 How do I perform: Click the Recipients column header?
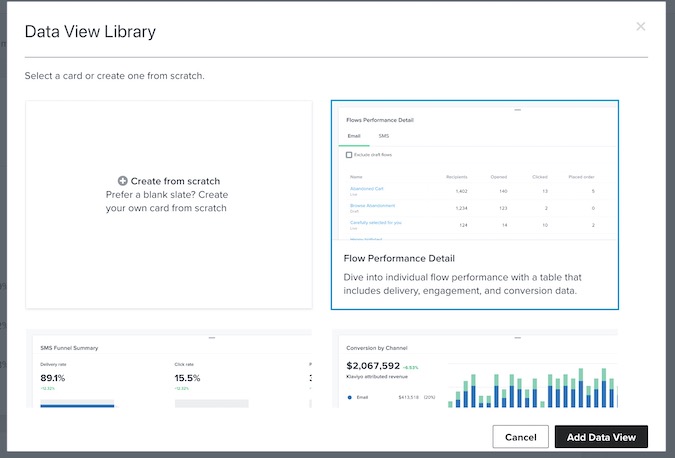click(x=456, y=176)
